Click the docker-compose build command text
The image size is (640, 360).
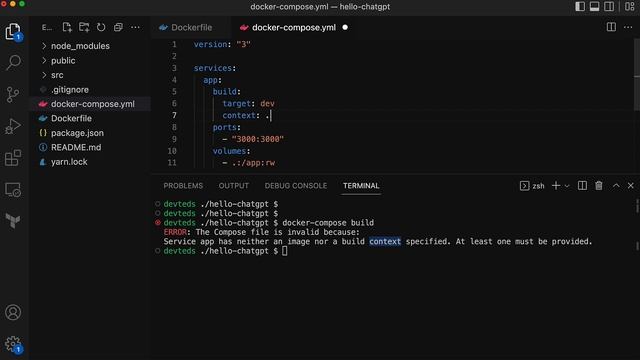328,223
